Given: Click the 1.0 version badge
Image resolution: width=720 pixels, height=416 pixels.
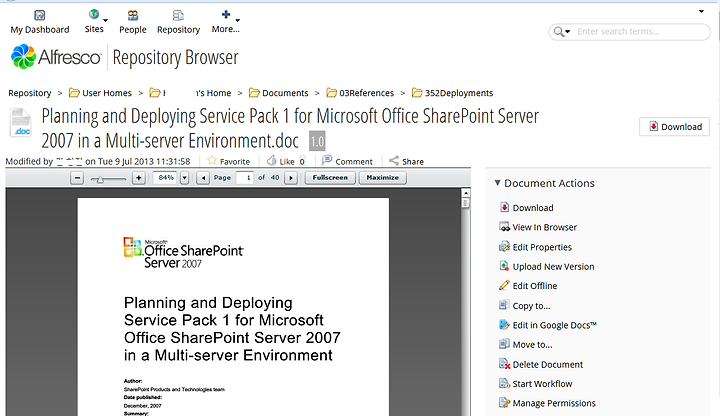Looking at the screenshot, I should click(317, 141).
